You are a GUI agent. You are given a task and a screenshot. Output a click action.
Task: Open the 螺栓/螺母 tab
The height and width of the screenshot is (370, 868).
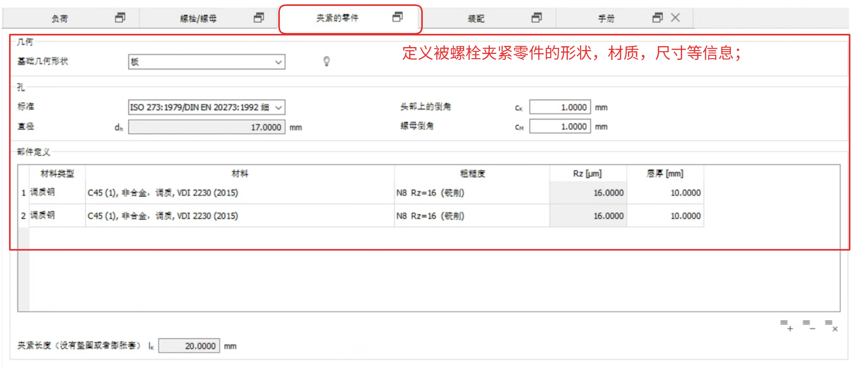pyautogui.click(x=198, y=19)
